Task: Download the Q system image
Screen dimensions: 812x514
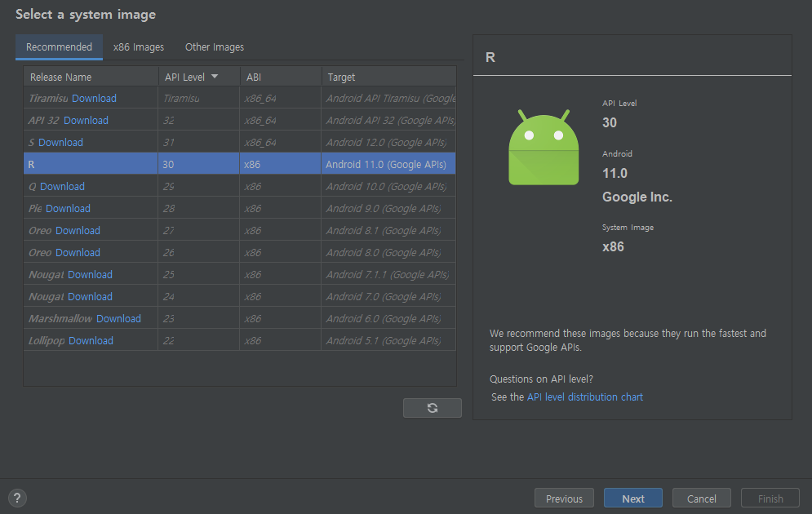Action: (62, 186)
